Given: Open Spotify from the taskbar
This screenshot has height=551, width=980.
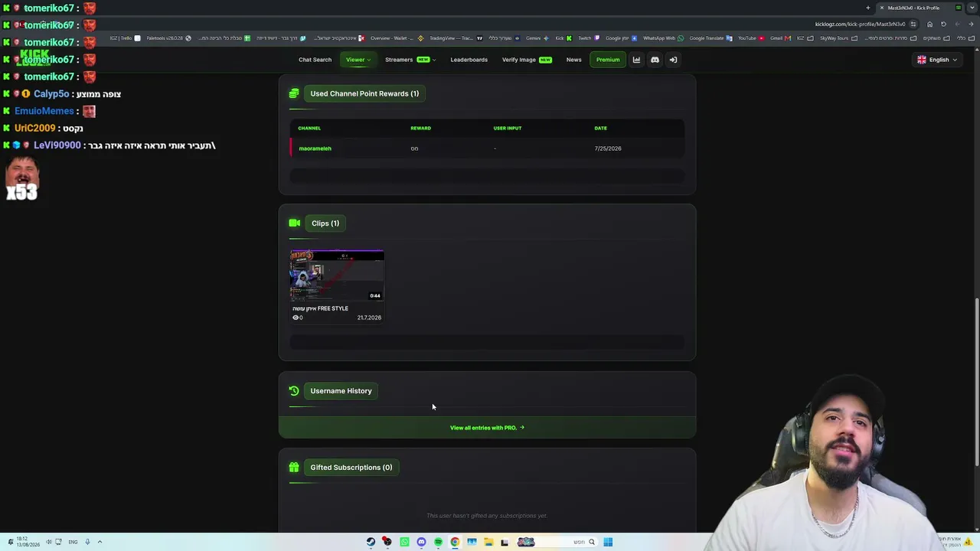Looking at the screenshot, I should [438, 542].
